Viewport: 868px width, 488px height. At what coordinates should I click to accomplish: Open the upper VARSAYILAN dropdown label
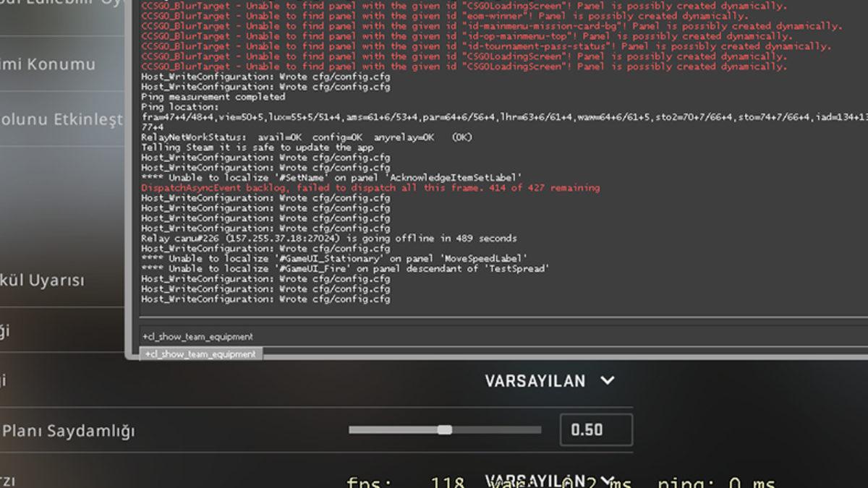click(535, 381)
